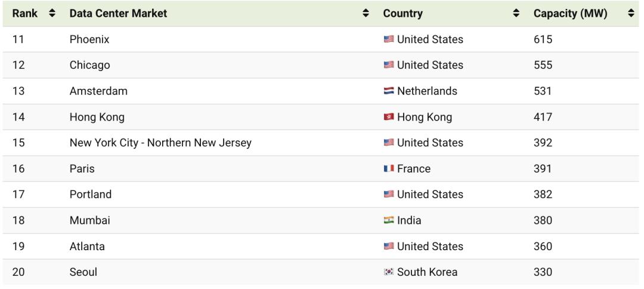Image resolution: width=644 pixels, height=289 pixels.
Task: Click the Data Center Market sort arrows
Action: click(366, 13)
